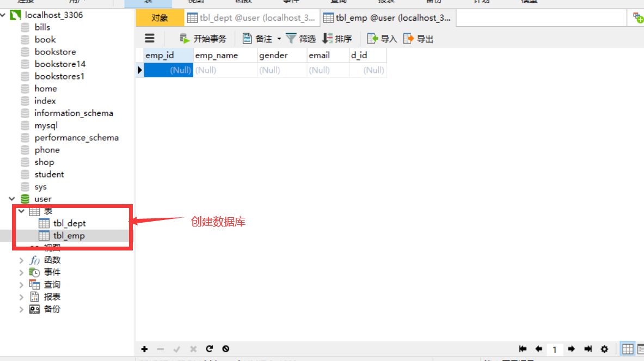Screen dimensions: 644x361
Task: Go to the first page
Action: pos(523,349)
